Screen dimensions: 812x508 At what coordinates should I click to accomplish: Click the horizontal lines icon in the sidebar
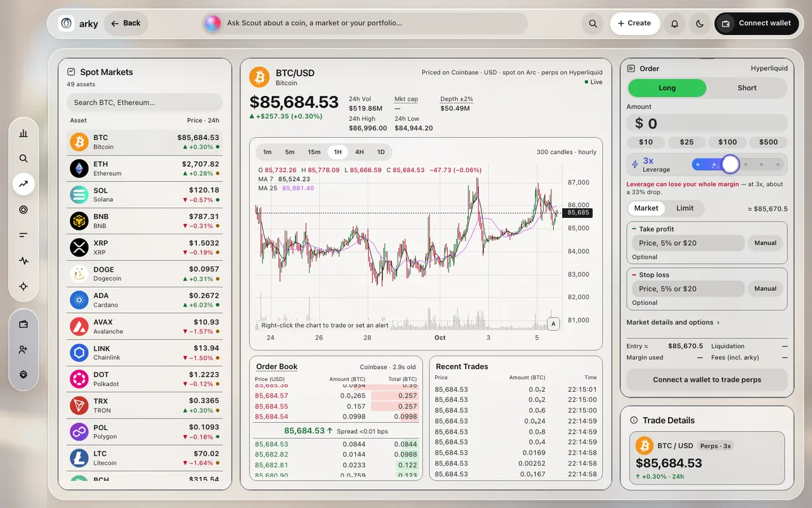(x=23, y=235)
